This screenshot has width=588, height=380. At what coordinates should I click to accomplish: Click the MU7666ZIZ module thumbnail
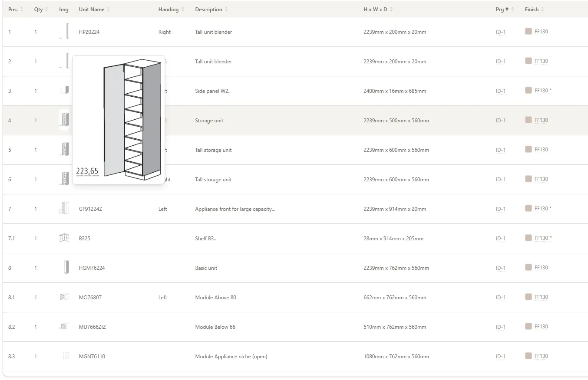click(x=63, y=327)
